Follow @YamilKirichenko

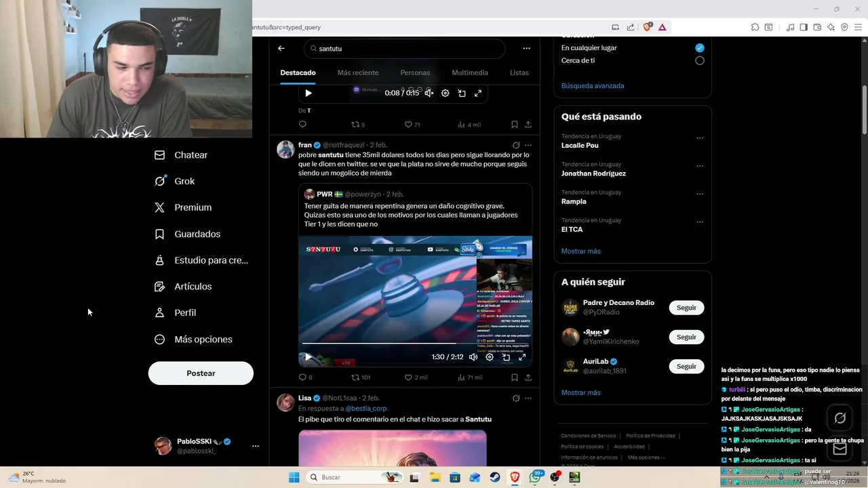pyautogui.click(x=686, y=337)
